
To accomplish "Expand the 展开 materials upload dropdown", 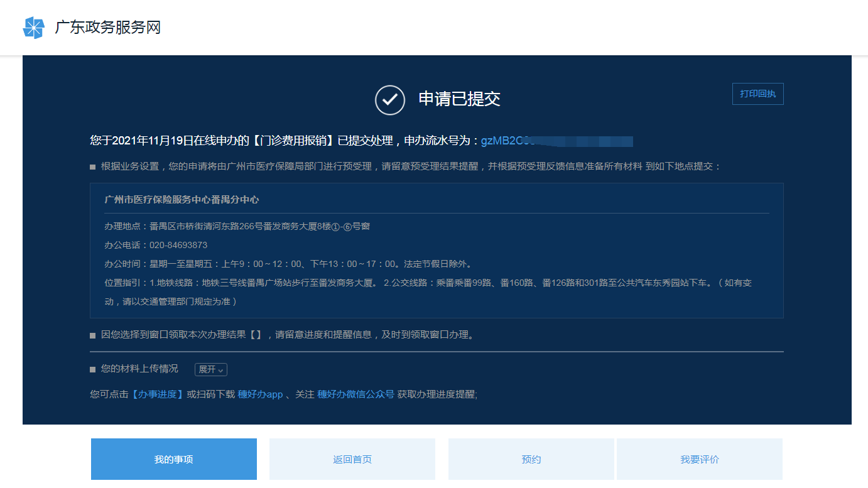I will pyautogui.click(x=210, y=369).
